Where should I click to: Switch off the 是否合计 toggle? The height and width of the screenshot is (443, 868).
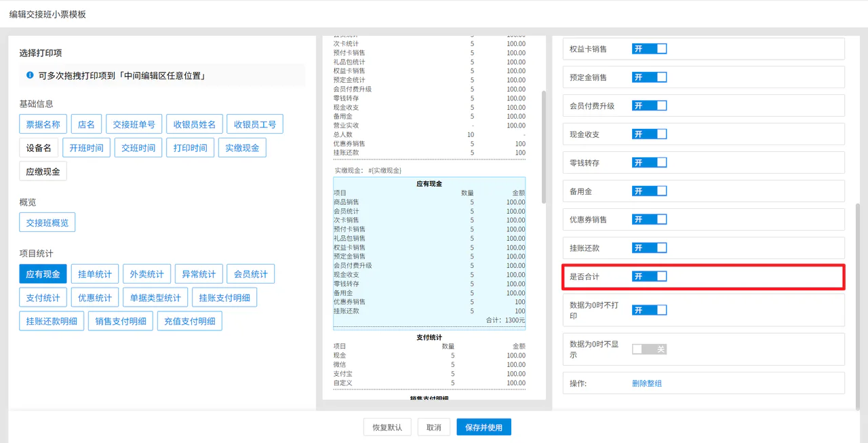[650, 276]
